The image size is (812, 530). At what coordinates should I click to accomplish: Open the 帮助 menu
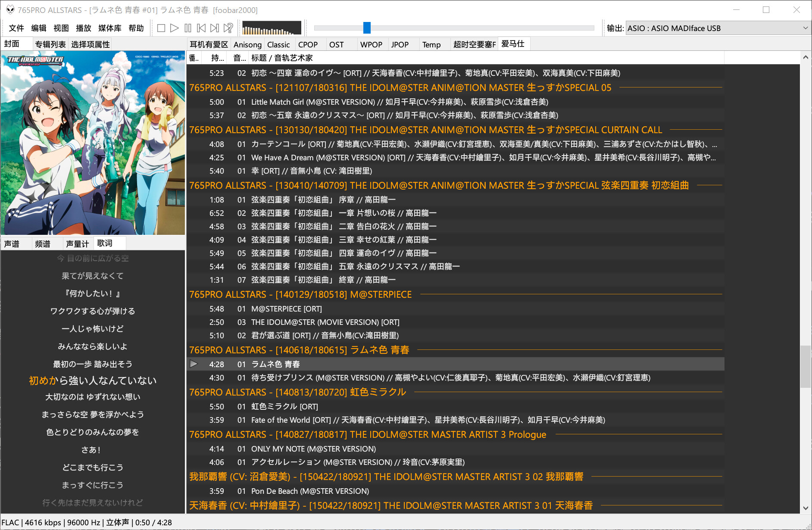(x=136, y=28)
